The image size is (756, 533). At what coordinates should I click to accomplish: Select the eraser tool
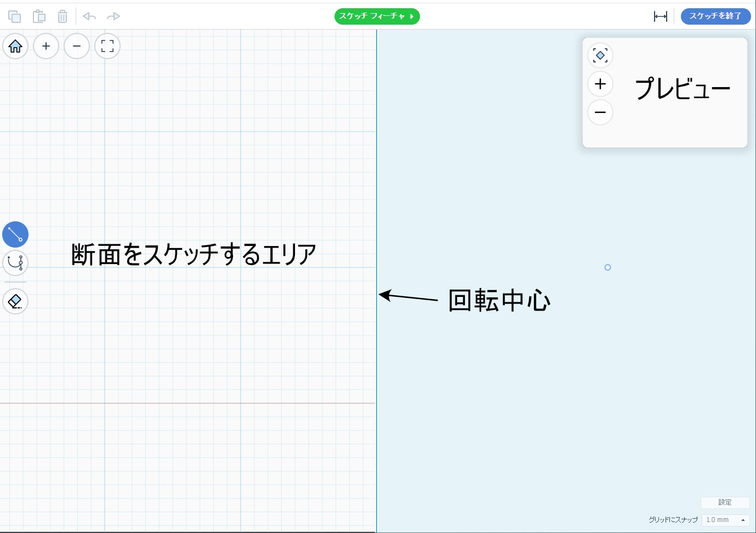tap(15, 301)
